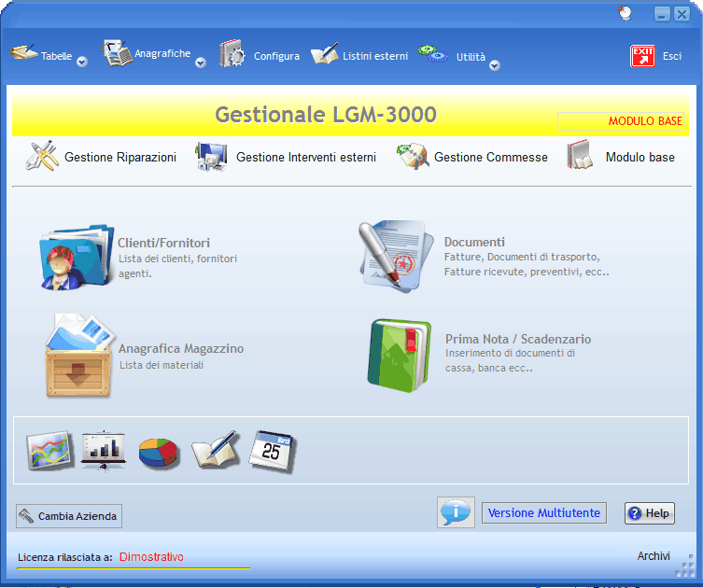
Task: Click the MODULO BASE field
Action: point(621,121)
